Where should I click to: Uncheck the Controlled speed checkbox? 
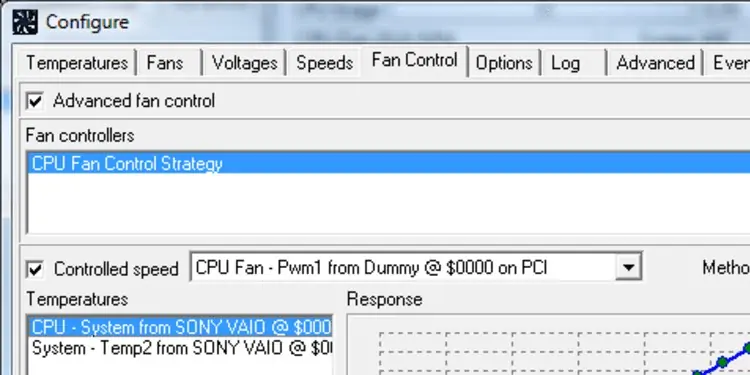pos(35,269)
